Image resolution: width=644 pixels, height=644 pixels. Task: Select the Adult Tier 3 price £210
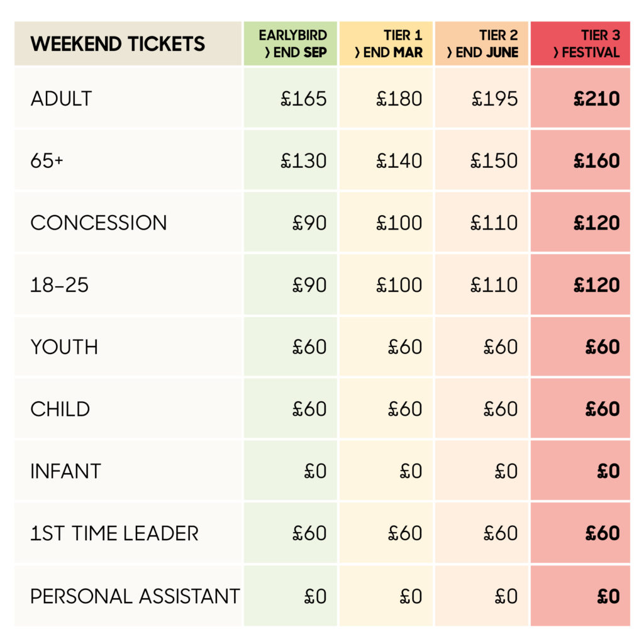(x=597, y=99)
